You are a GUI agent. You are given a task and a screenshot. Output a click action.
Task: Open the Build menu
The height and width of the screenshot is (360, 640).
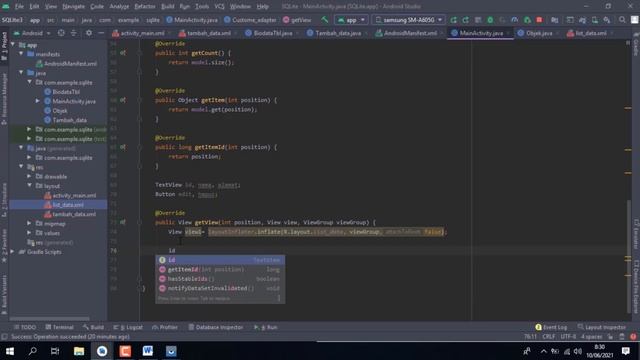(x=167, y=7)
